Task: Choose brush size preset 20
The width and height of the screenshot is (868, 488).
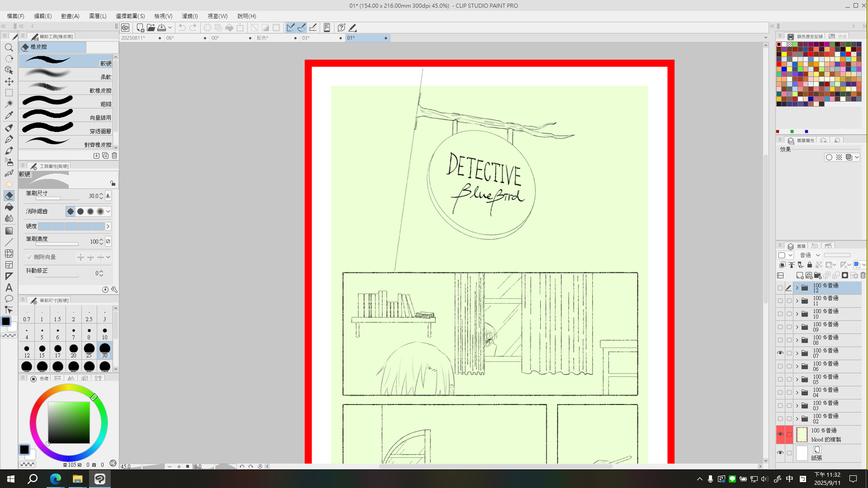Action: [73, 350]
